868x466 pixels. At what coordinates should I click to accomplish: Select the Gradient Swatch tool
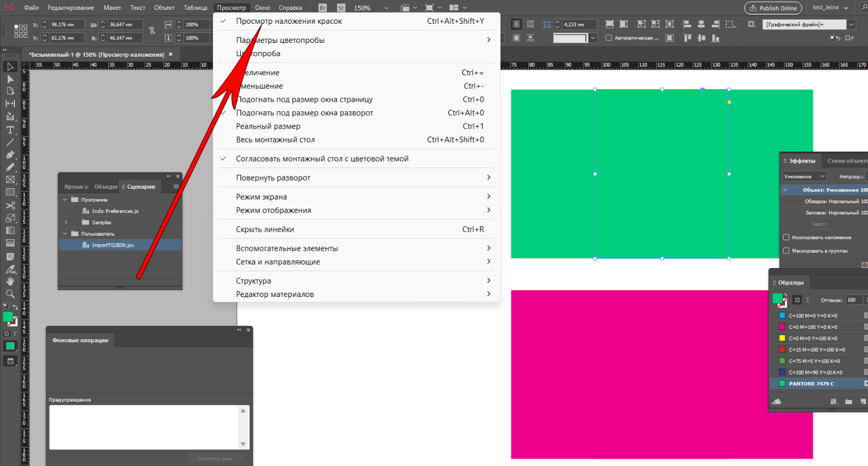pyautogui.click(x=10, y=230)
